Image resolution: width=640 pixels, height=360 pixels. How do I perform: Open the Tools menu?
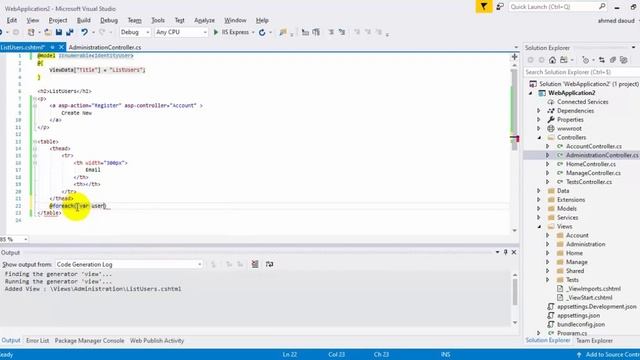158,20
